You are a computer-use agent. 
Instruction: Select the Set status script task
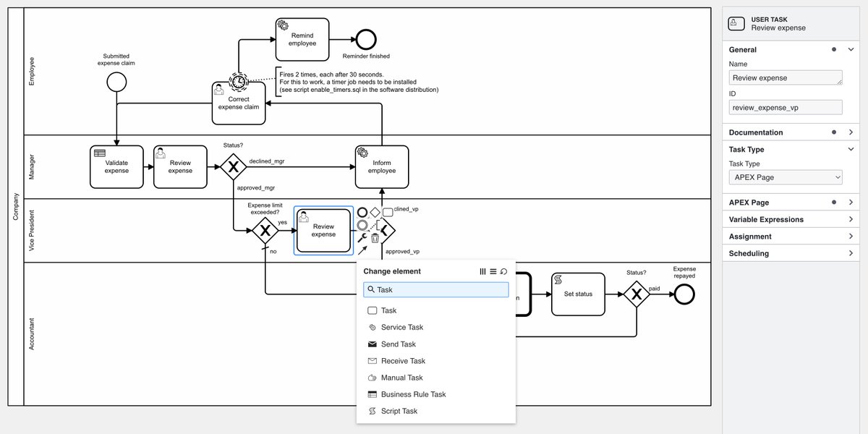tap(578, 294)
